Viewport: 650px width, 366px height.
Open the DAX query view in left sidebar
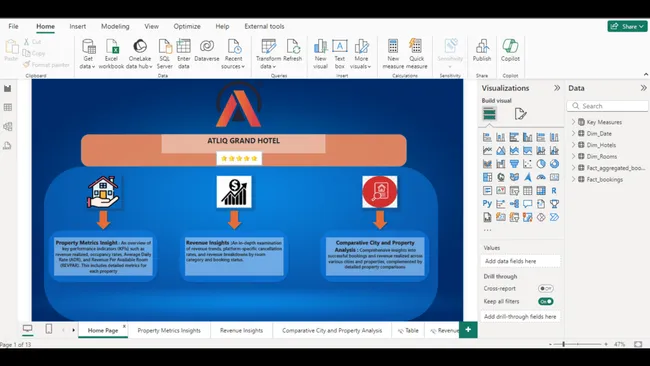(x=7, y=145)
